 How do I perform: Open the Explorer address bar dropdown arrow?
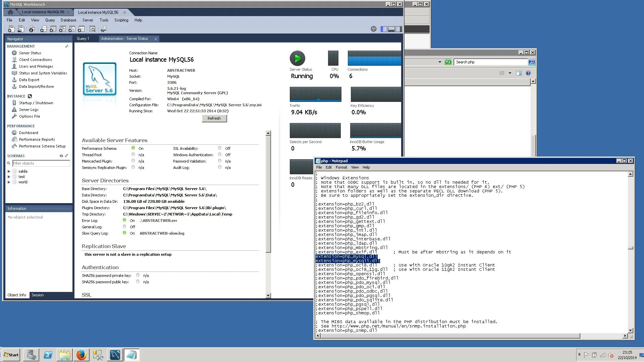440,62
